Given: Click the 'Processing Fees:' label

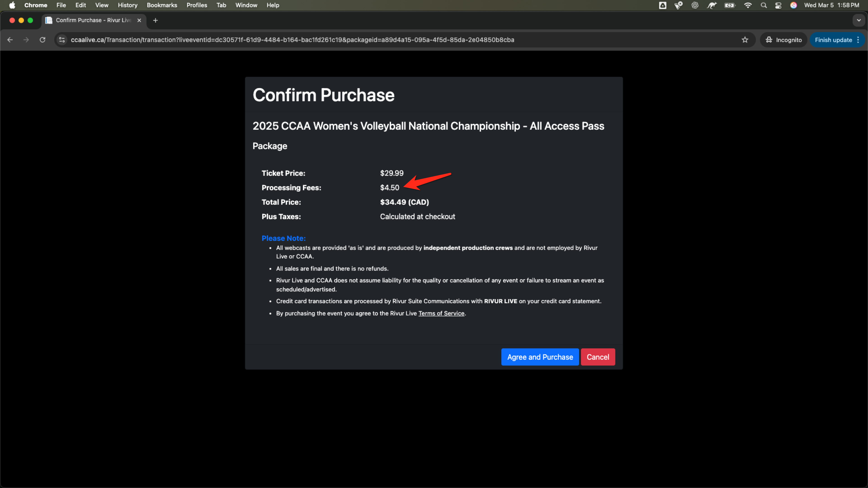Looking at the screenshot, I should pos(291,188).
